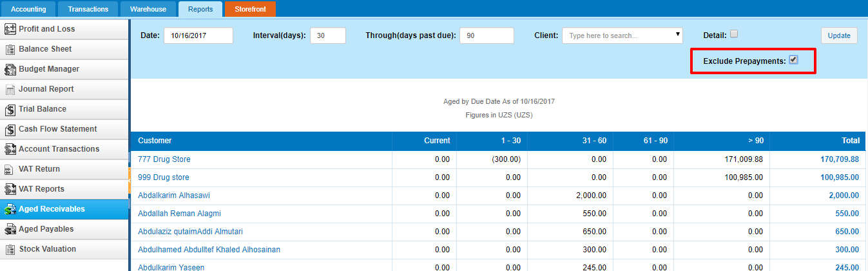Click the total 650.00 value
Screen dimensions: 868x271
tap(847, 232)
